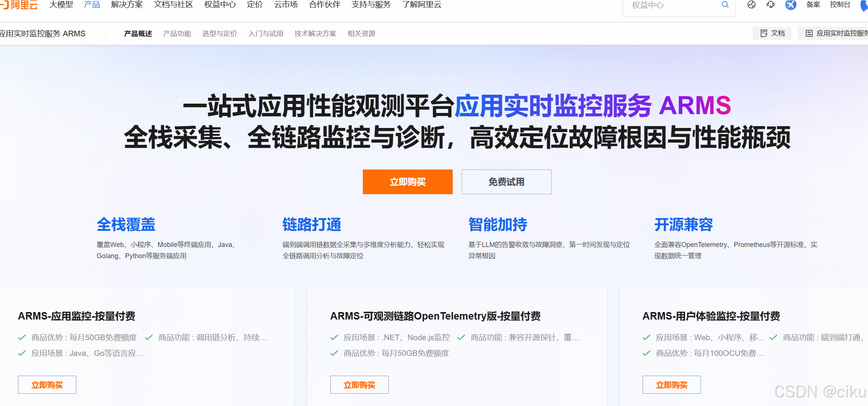Click the text 商品功能：兼容开源探针，覆…
This screenshot has width=868, height=406.
525,338
